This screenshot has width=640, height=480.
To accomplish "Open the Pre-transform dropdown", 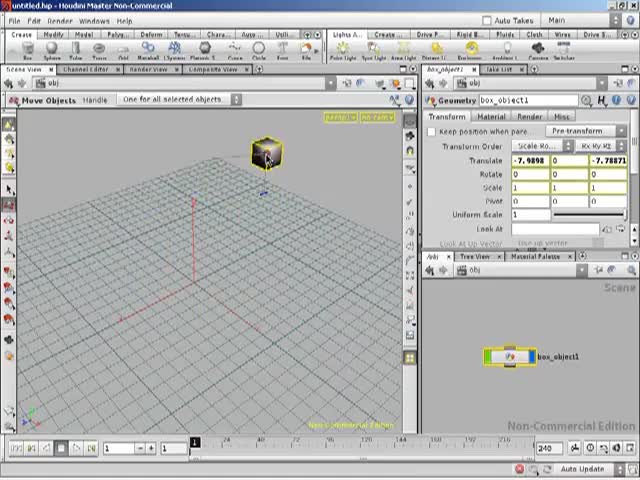I will [x=586, y=131].
